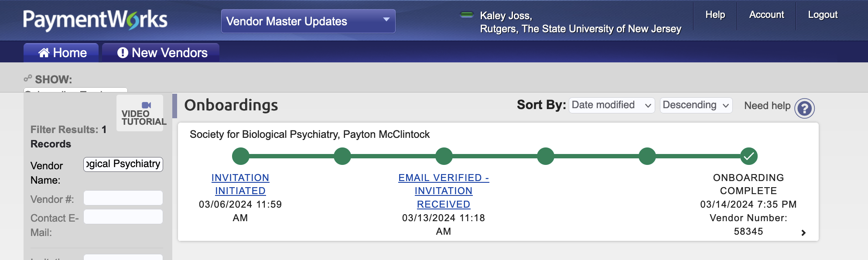Expand the Date modified sort dropdown
The width and height of the screenshot is (868, 260).
pyautogui.click(x=612, y=105)
